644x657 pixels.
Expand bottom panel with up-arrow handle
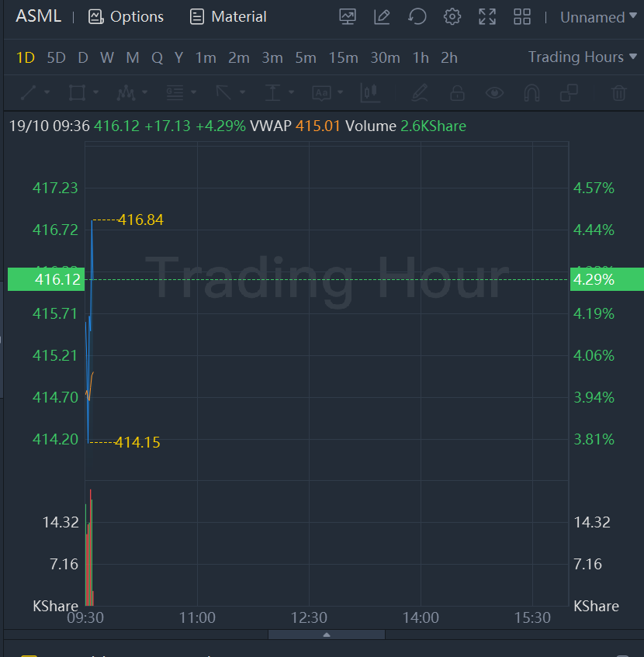pyautogui.click(x=327, y=635)
